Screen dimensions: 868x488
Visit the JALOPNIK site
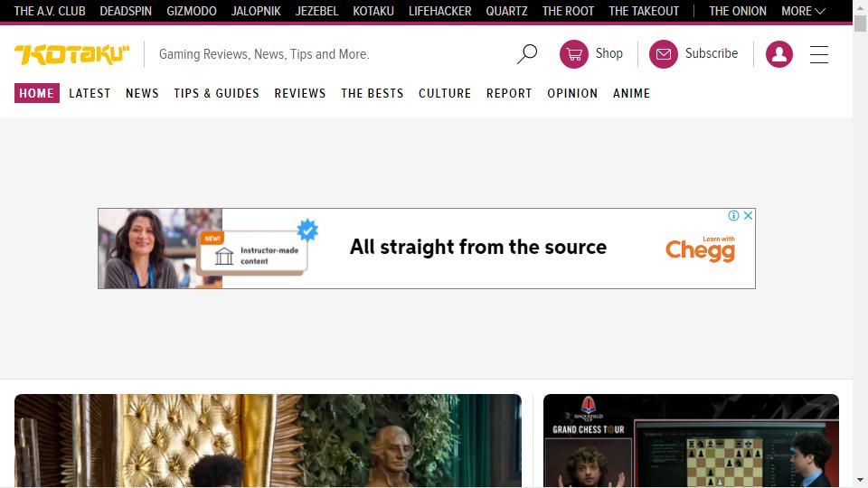(x=256, y=11)
